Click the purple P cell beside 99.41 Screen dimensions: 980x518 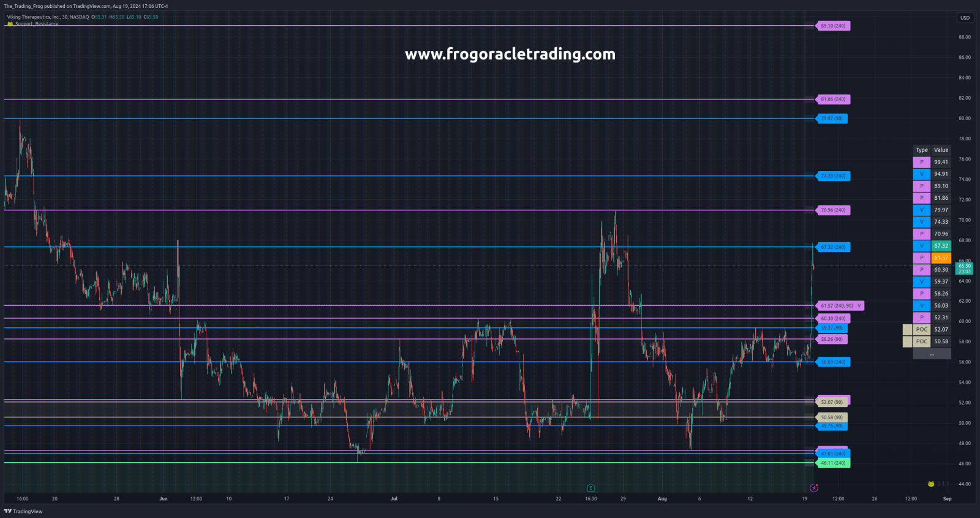(922, 162)
